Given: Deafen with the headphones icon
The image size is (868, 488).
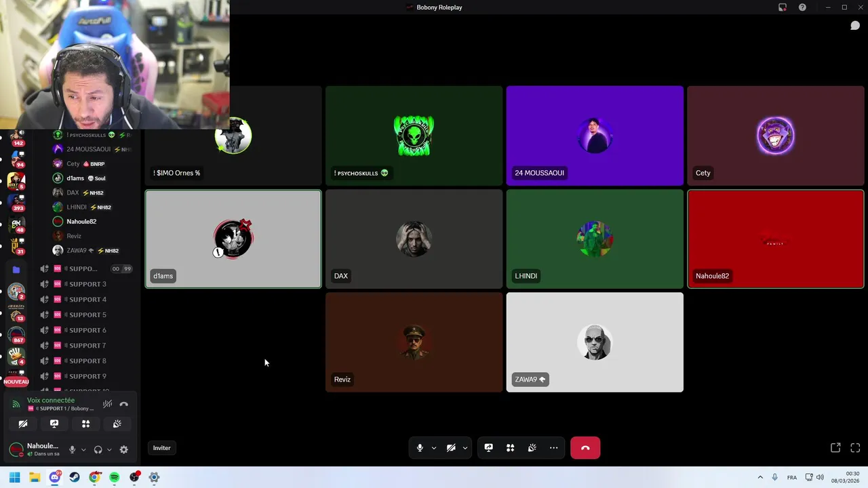Looking at the screenshot, I should tap(98, 449).
